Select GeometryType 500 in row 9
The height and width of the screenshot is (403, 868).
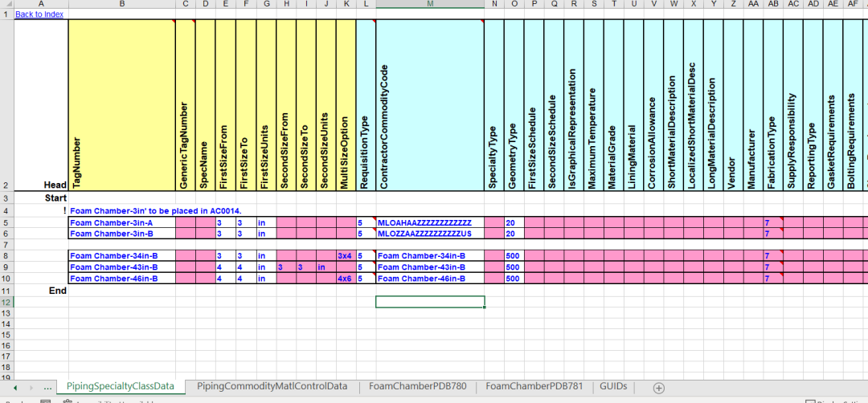coord(514,267)
